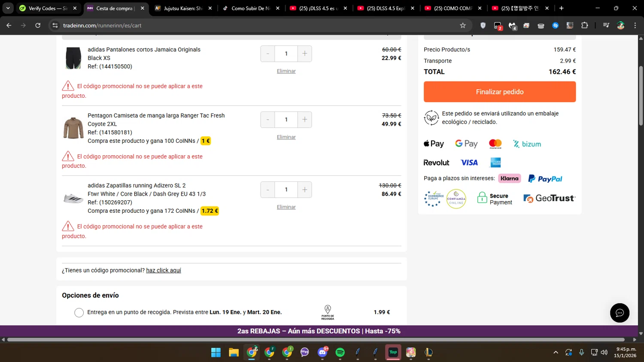Click the Mastercard logo

point(495,144)
